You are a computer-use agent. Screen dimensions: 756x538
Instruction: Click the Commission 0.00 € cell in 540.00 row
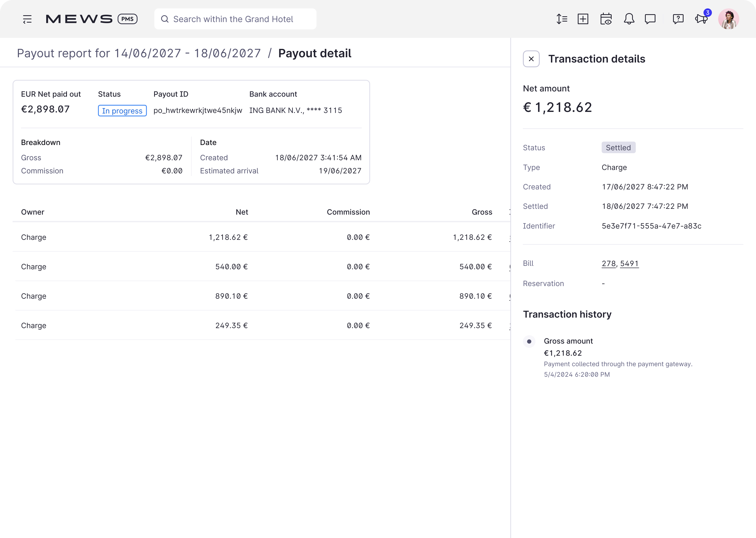click(x=358, y=267)
